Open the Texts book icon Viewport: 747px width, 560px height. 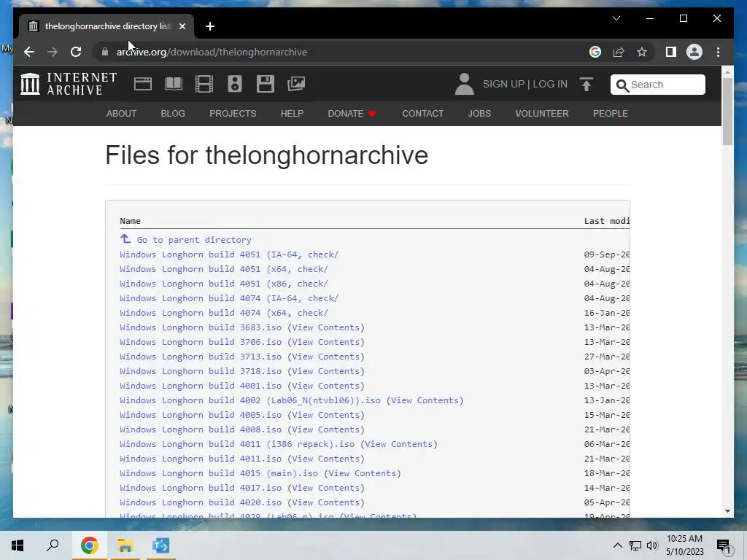[x=174, y=84]
